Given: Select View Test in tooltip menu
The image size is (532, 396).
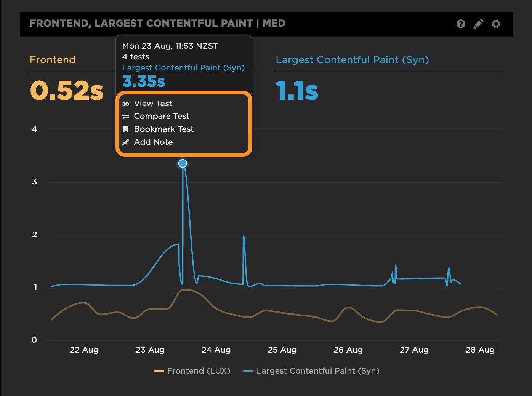Looking at the screenshot, I should (153, 104).
